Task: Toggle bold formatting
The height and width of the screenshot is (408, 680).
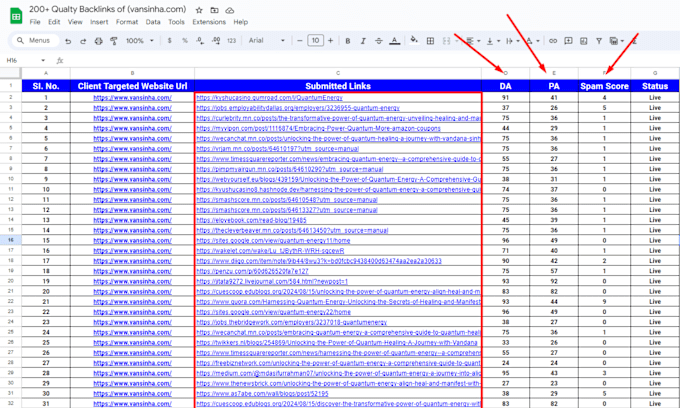Action: 347,41
